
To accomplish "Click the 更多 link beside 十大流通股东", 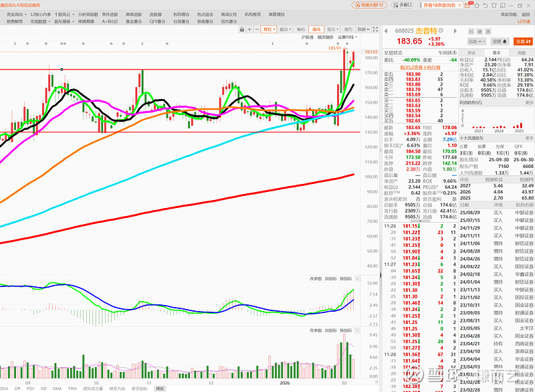I will click(x=529, y=138).
